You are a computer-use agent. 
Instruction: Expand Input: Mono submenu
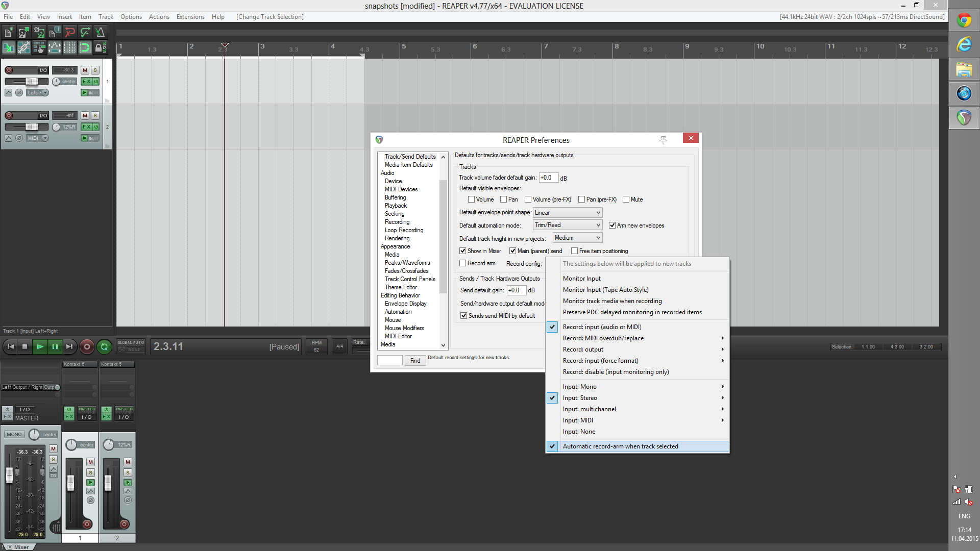pos(638,387)
